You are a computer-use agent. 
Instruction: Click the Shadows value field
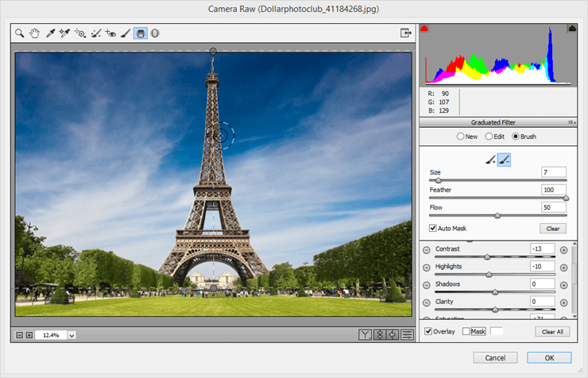click(x=543, y=283)
